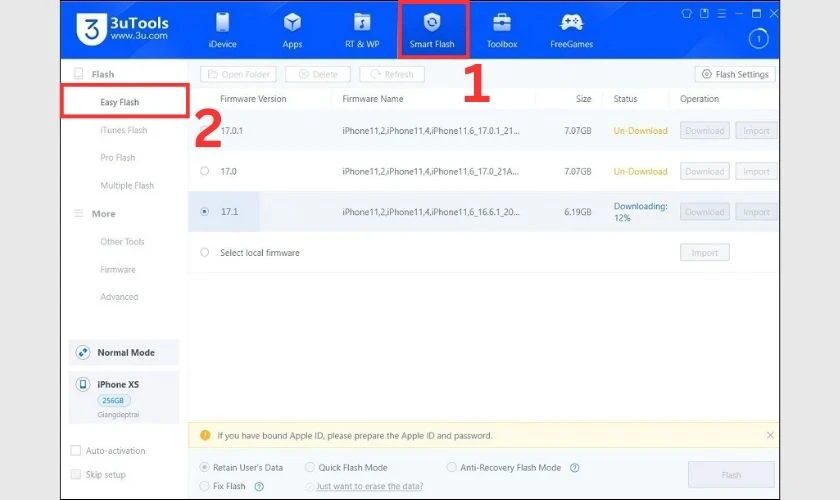The image size is (840, 500).
Task: Click Download for firmware 17.0
Action: [704, 171]
